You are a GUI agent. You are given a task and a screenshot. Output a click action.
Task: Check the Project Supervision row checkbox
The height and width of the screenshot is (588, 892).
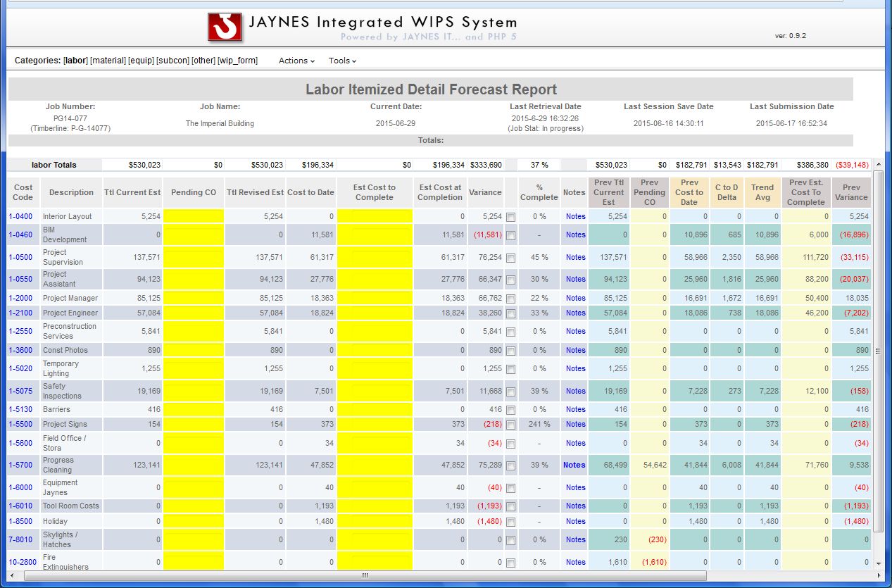pyautogui.click(x=510, y=258)
